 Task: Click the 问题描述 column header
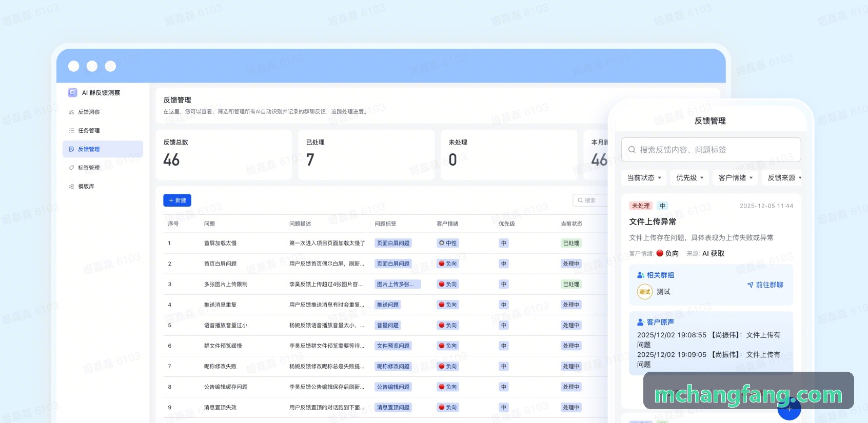[x=300, y=224]
